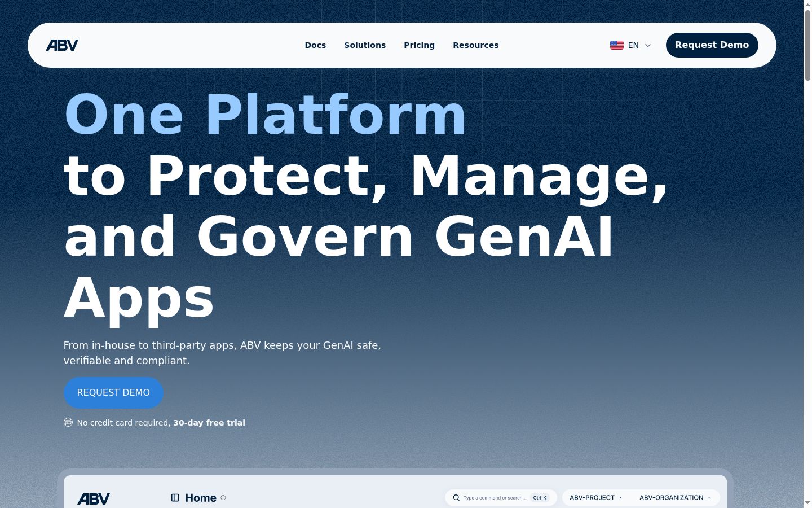Click the page vertical scrollbar thumb
This screenshot has height=508, width=812.
coord(807,45)
